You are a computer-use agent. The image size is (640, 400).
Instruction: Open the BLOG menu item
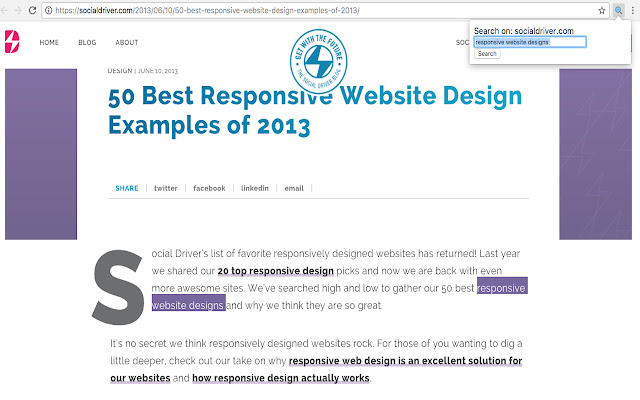pyautogui.click(x=87, y=42)
